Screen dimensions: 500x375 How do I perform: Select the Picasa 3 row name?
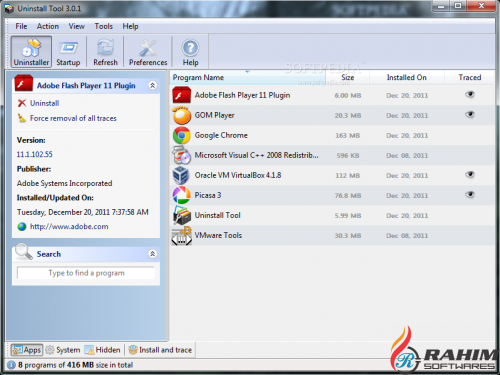point(208,195)
